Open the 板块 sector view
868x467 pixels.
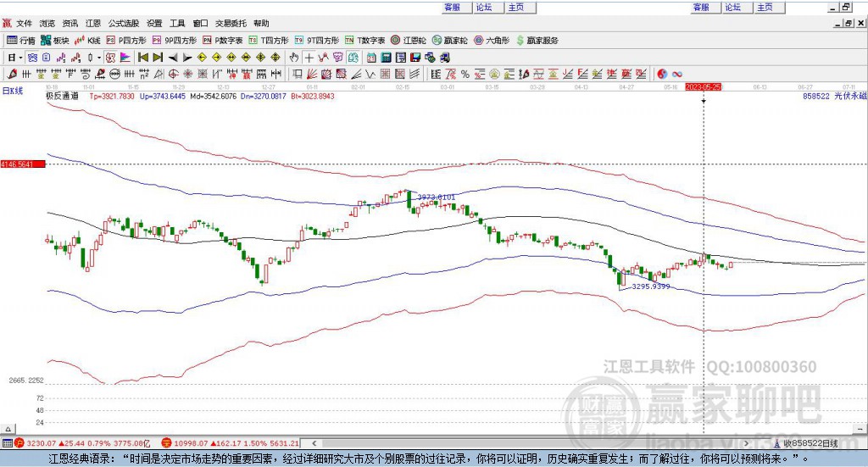point(55,41)
